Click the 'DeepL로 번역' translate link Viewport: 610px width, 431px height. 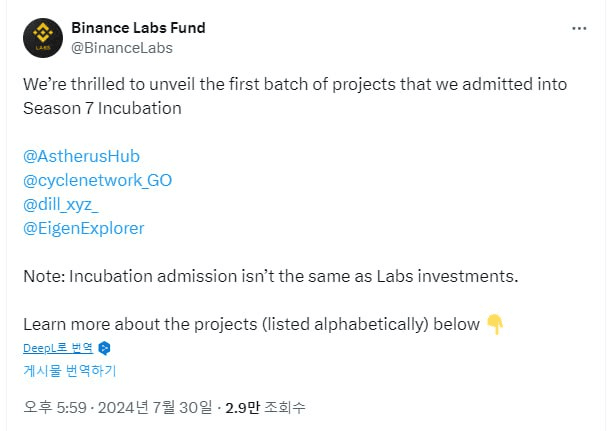[58, 348]
